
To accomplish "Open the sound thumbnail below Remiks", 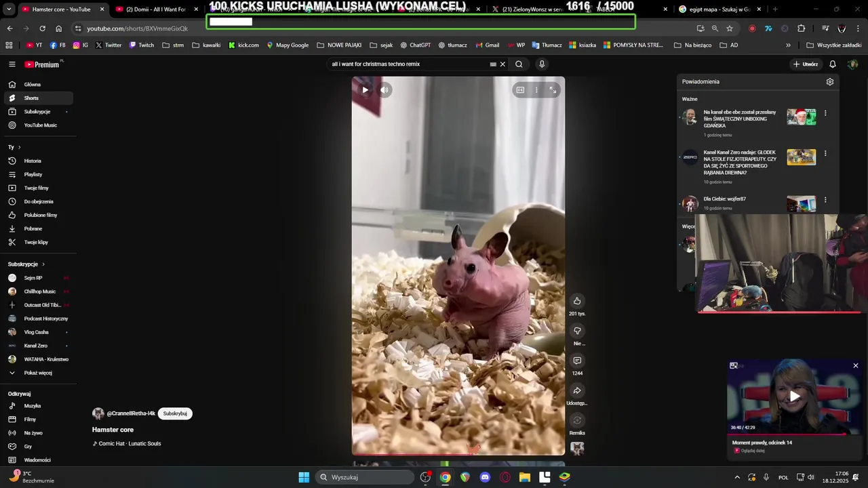I will 577,449.
